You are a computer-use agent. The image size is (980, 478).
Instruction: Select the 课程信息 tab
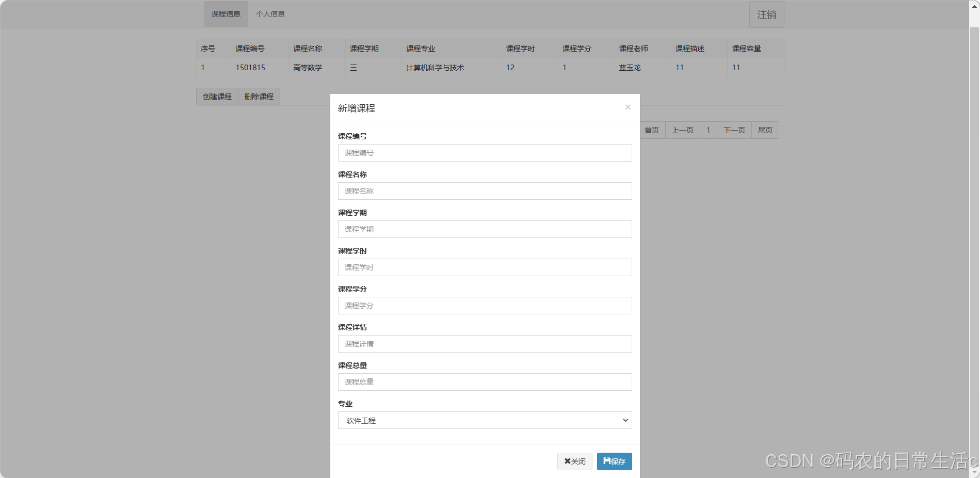click(225, 14)
